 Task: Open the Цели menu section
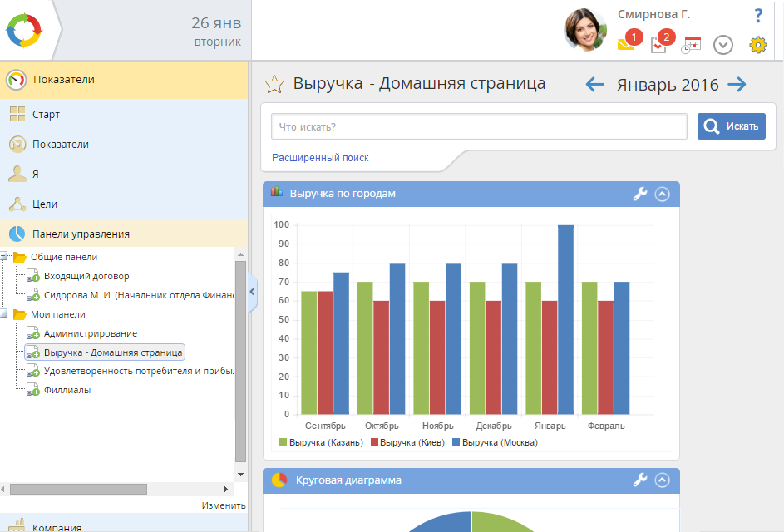click(46, 204)
